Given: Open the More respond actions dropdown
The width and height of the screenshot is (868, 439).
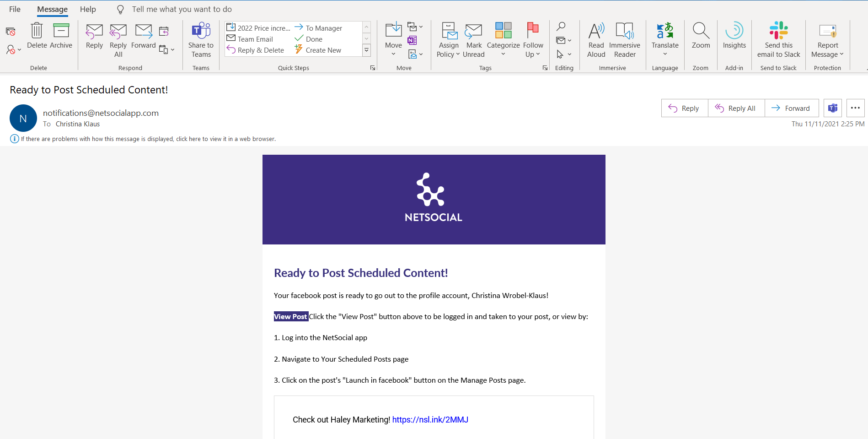Looking at the screenshot, I should click(x=166, y=49).
